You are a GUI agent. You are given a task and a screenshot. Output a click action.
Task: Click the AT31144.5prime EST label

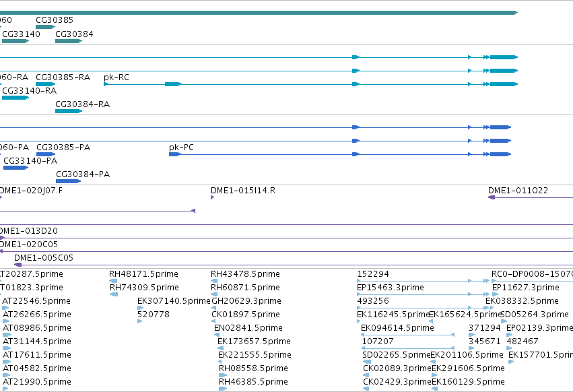37,341
